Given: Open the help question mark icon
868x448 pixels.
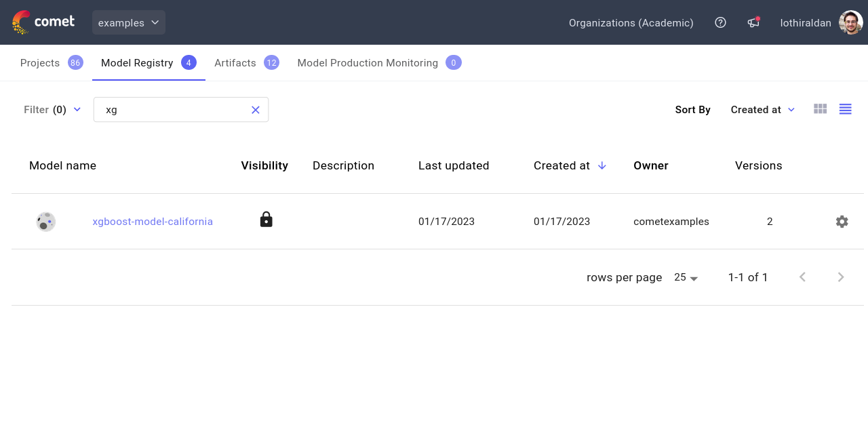Looking at the screenshot, I should pos(720,22).
